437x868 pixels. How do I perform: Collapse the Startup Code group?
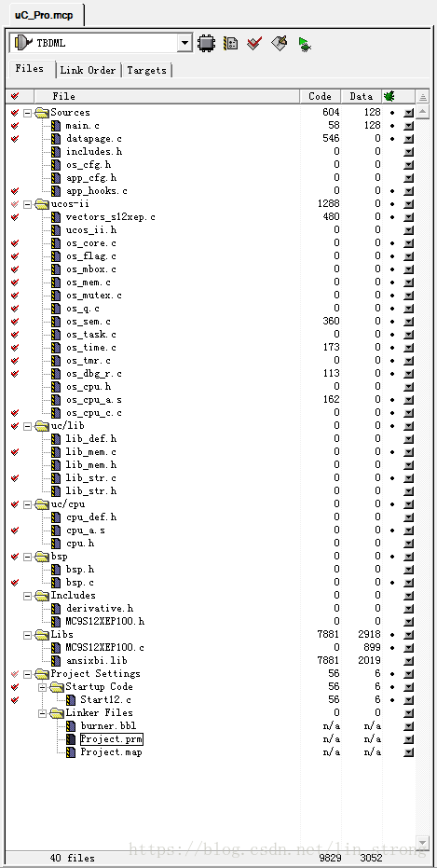(x=42, y=687)
